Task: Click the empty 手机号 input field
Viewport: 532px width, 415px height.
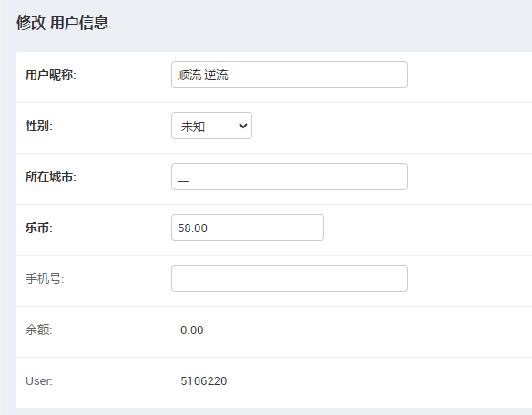Action: pos(290,278)
